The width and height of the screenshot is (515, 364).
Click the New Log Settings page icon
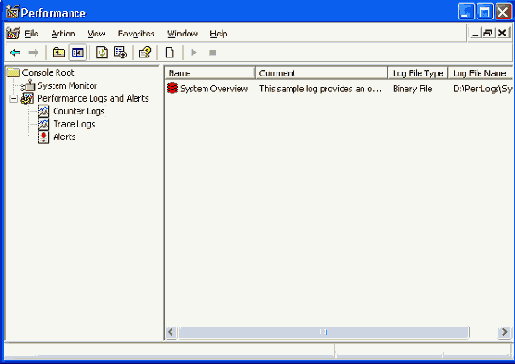point(170,53)
